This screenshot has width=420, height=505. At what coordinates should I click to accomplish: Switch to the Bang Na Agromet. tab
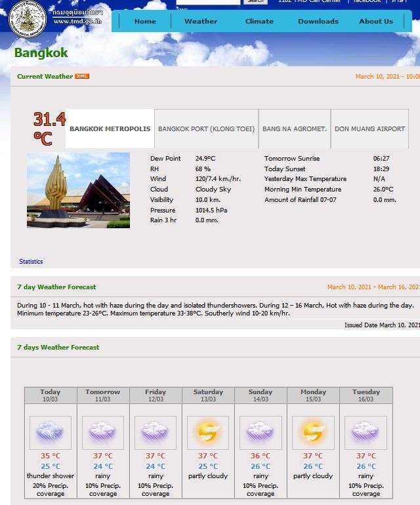295,129
